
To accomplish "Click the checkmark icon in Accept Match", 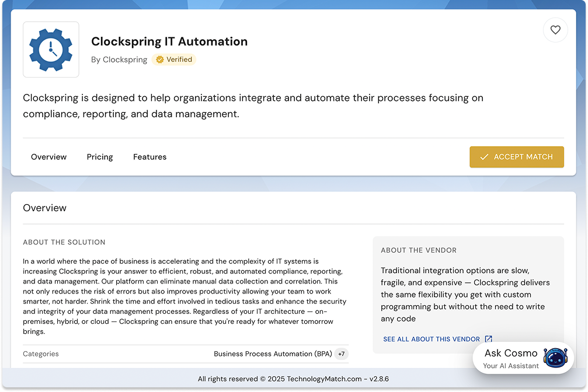I will 484,157.
